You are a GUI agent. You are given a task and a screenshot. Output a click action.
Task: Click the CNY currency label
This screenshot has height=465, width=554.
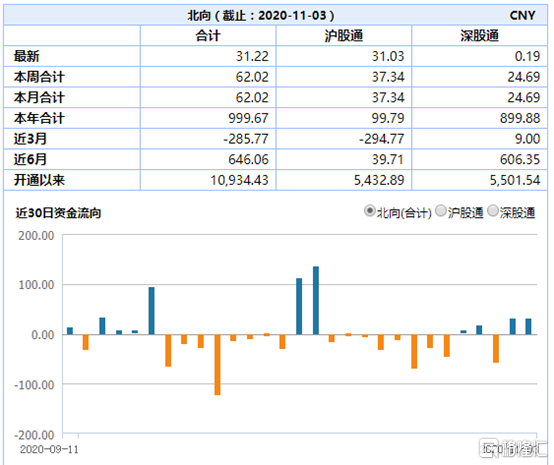click(x=522, y=15)
